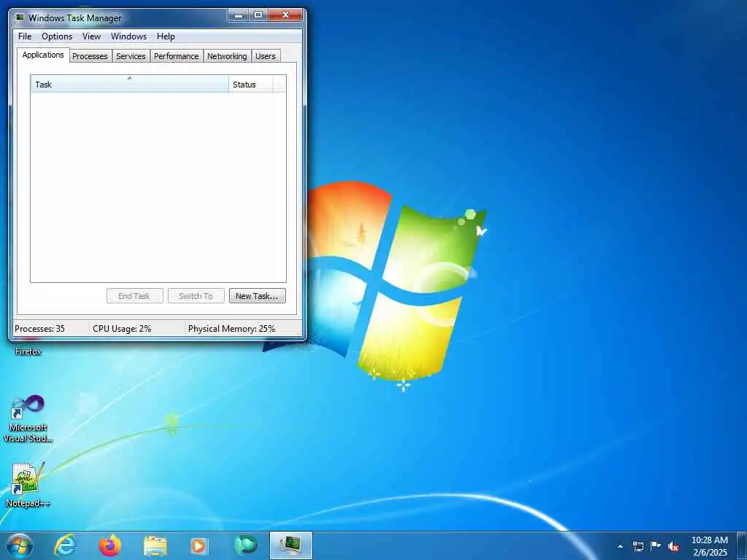Viewport: 747px width, 560px height.
Task: Open the Windows menu
Action: tap(128, 36)
